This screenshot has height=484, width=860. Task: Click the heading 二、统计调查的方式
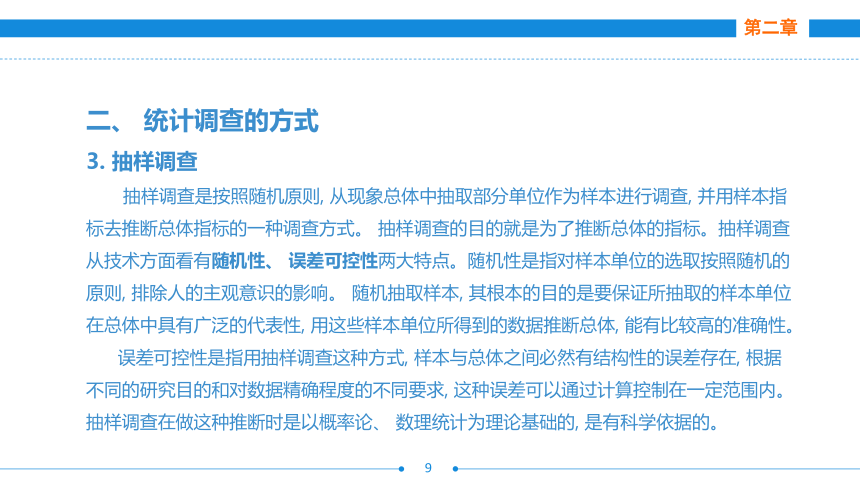(x=202, y=121)
